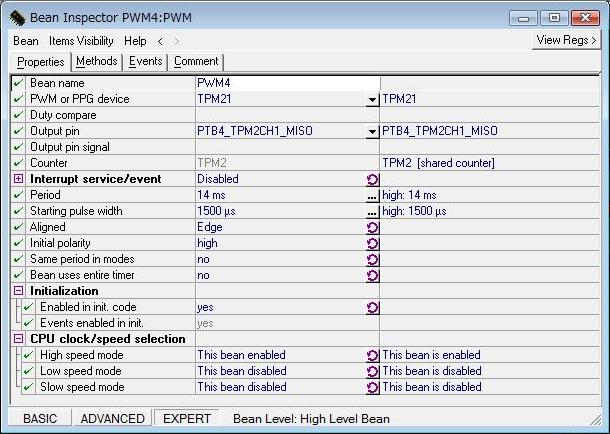Click the green check mark beside Counter
The height and width of the screenshot is (434, 610).
18,163
